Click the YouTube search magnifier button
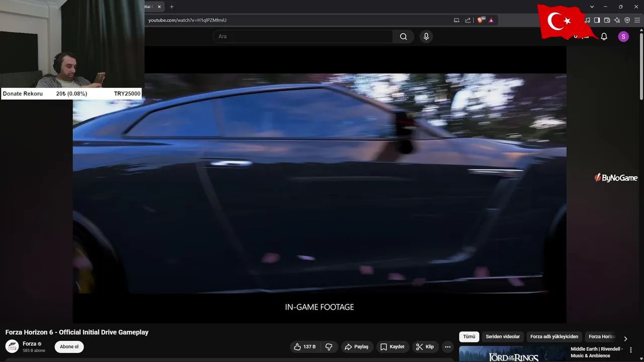 tap(404, 36)
